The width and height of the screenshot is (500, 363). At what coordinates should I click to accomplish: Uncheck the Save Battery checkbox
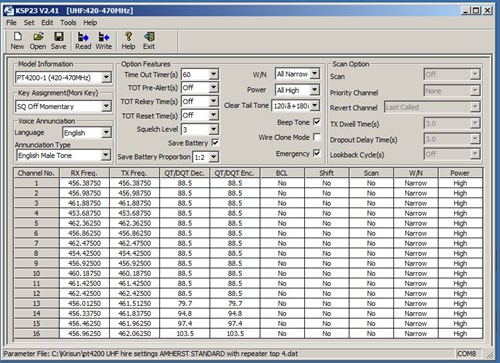coord(215,143)
